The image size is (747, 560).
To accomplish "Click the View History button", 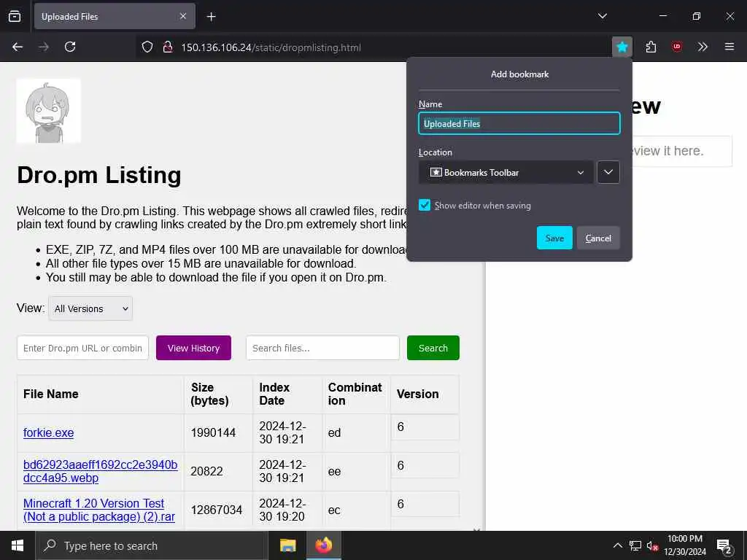I will click(193, 348).
